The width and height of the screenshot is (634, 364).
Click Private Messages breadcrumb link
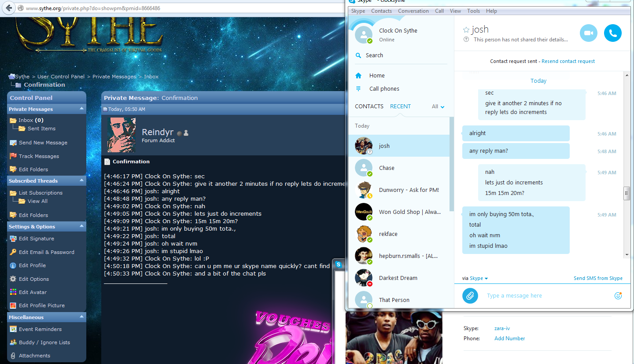(114, 77)
